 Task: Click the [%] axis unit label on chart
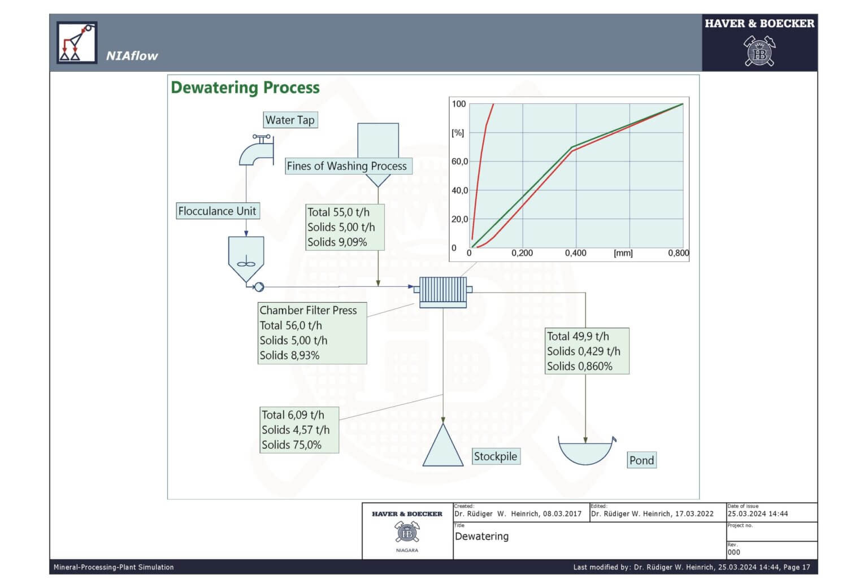458,133
